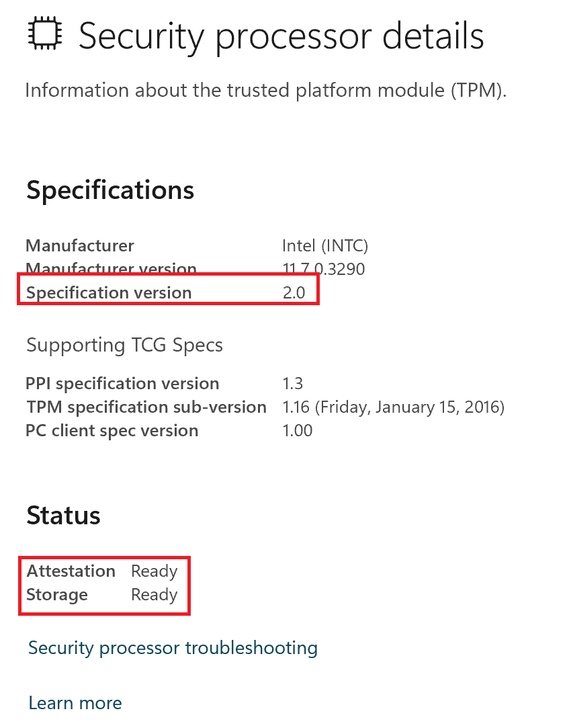Image resolution: width=569 pixels, height=728 pixels.
Task: Open the Learn more link
Action: coord(75,702)
